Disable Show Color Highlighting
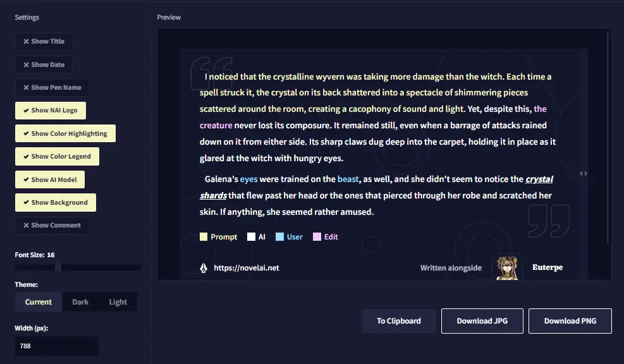The image size is (624, 364). (64, 133)
